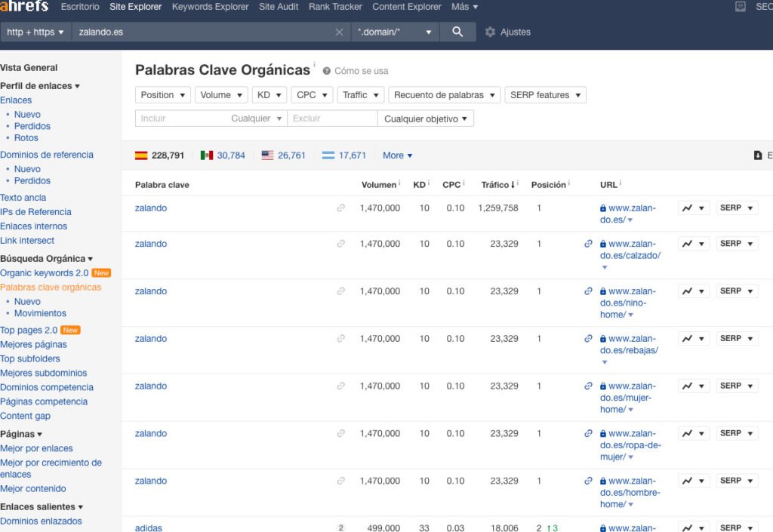Screen dimensions: 773x532
Task: Select the Mexico flag 30,784 results
Action: click(x=223, y=155)
